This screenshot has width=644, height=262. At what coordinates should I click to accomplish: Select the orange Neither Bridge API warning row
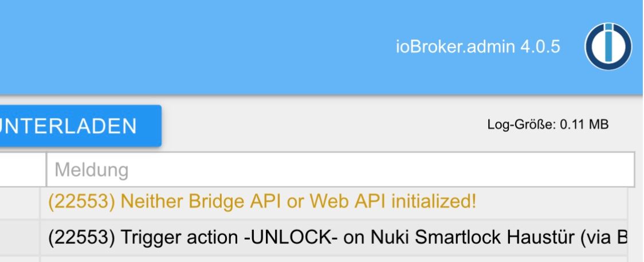(333, 201)
